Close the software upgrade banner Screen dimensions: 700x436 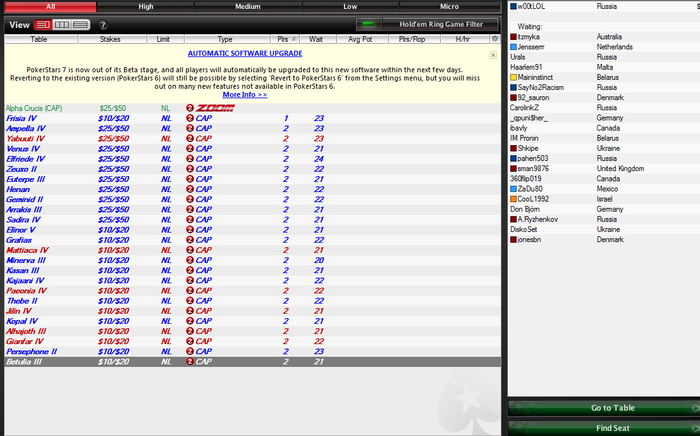tap(493, 55)
